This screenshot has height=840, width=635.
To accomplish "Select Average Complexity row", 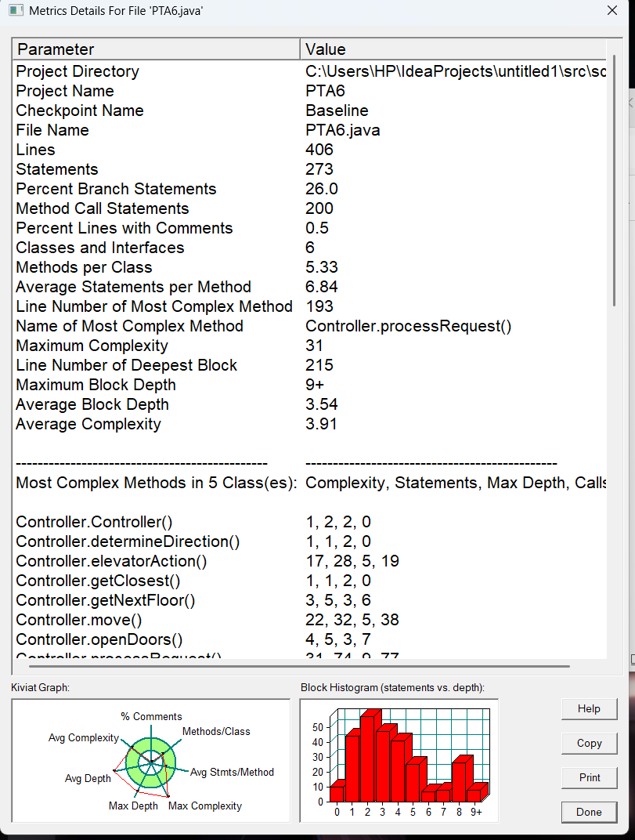I will click(x=309, y=424).
